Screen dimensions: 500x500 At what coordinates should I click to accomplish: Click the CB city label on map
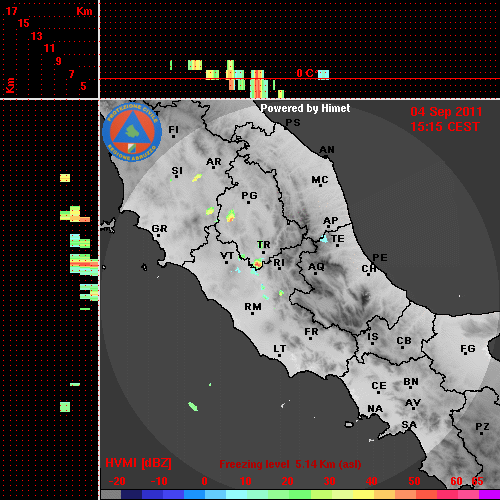point(404,341)
